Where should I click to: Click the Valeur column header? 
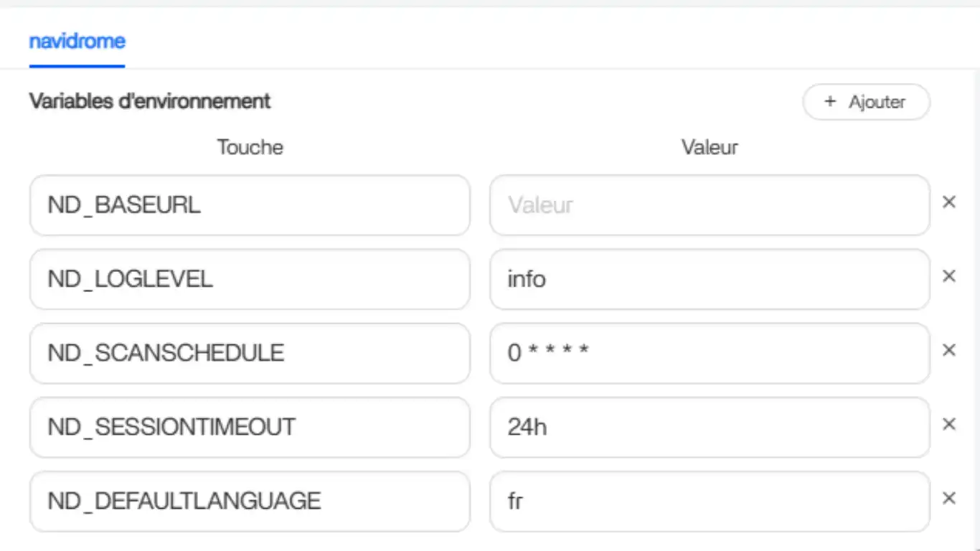709,148
